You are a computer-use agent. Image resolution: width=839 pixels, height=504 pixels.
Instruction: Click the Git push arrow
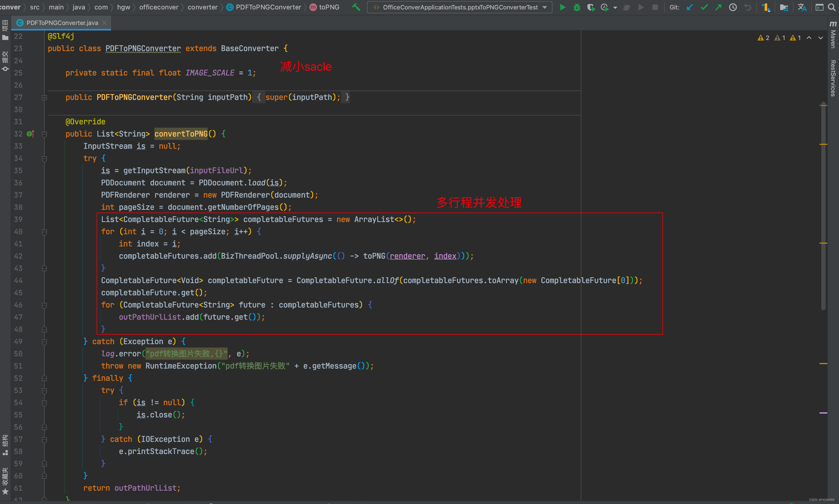click(719, 7)
